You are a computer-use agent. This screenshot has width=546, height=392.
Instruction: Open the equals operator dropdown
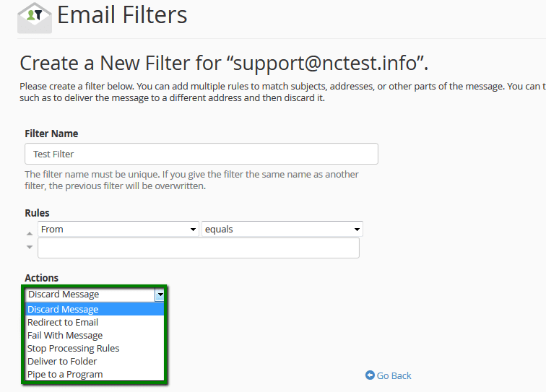pos(282,229)
